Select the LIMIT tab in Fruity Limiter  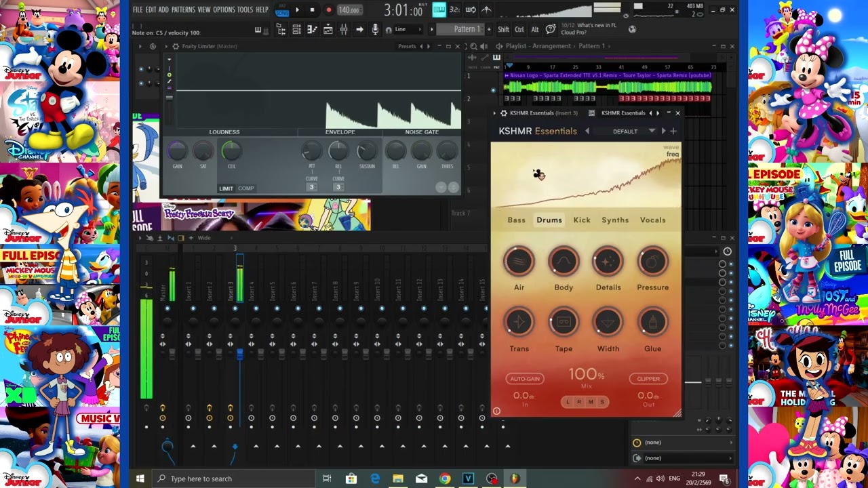(226, 188)
